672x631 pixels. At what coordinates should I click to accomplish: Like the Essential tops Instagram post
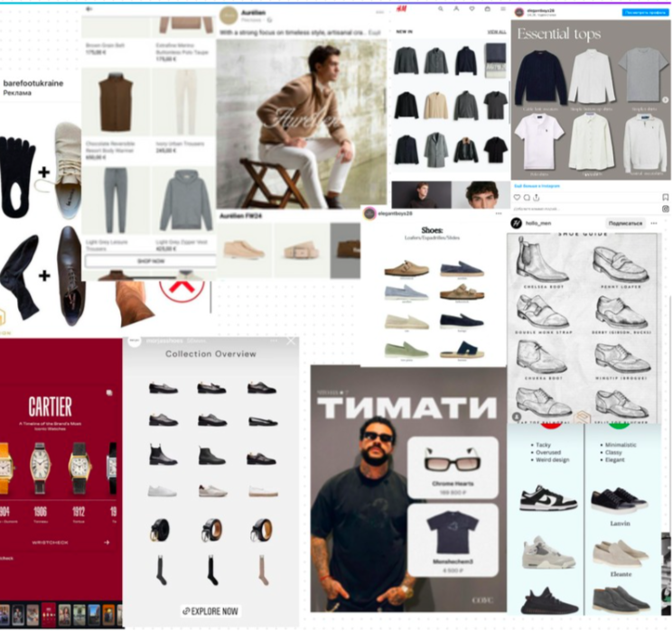coord(518,197)
